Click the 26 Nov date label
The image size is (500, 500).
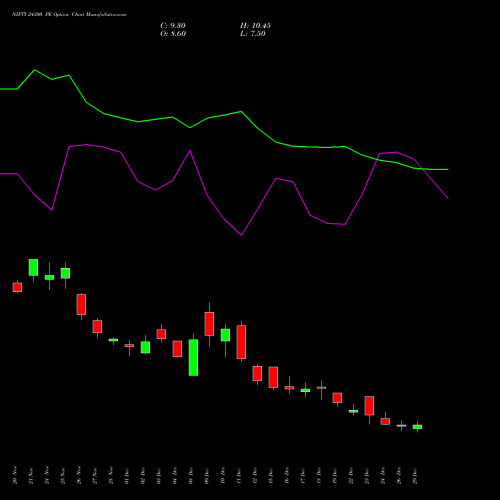pyautogui.click(x=79, y=475)
